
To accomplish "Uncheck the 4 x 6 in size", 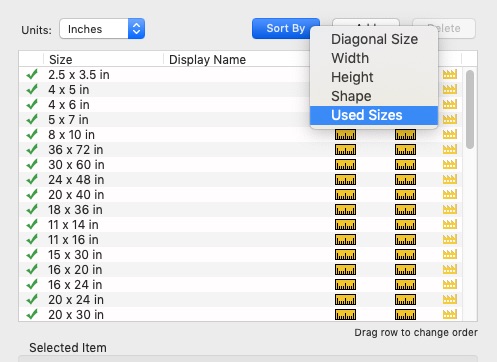I will tap(32, 104).
